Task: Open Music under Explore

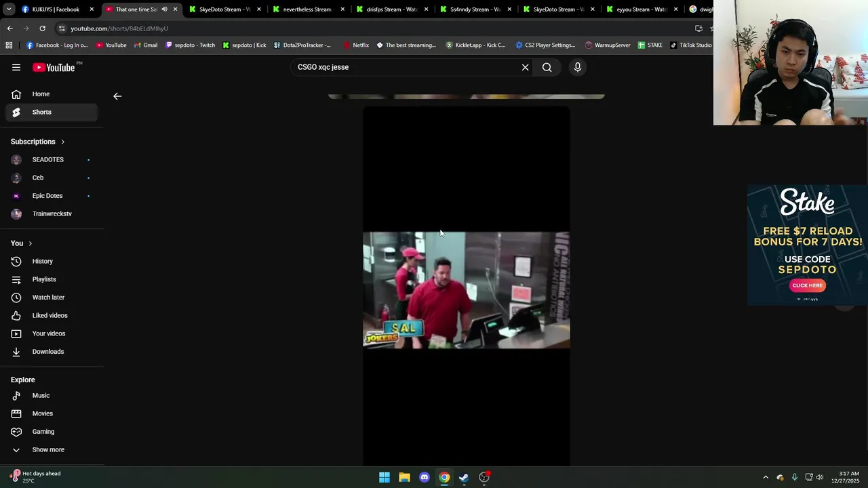Action: click(x=52, y=395)
